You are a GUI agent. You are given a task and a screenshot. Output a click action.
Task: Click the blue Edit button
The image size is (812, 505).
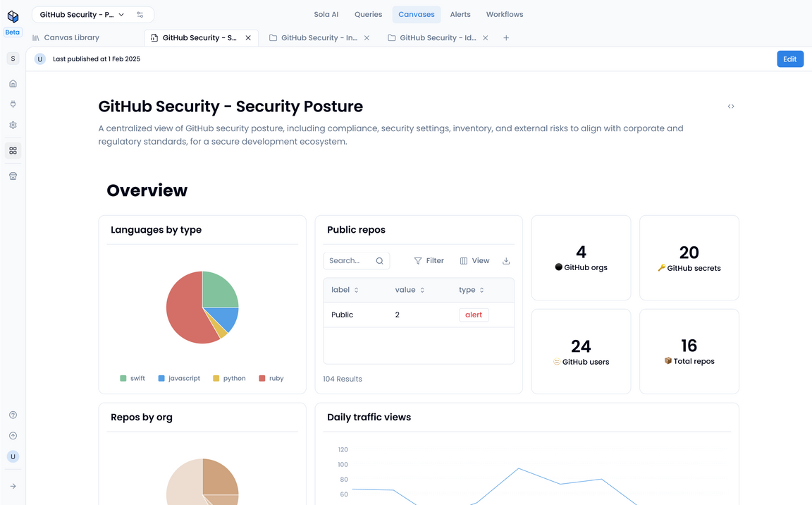point(790,59)
